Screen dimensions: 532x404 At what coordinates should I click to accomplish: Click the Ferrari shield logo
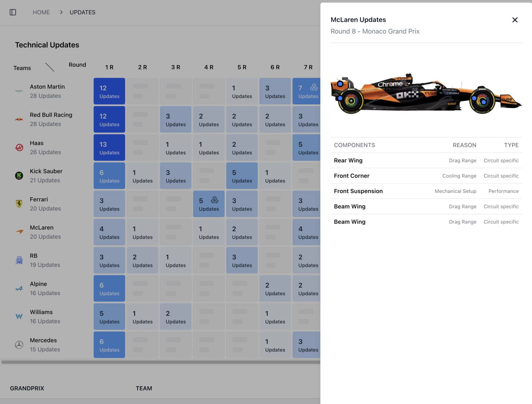click(19, 204)
